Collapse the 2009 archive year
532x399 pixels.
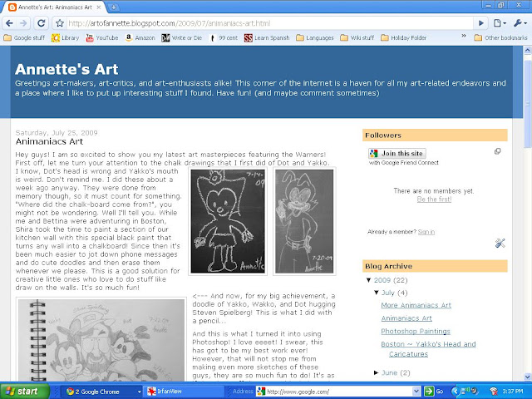click(369, 280)
